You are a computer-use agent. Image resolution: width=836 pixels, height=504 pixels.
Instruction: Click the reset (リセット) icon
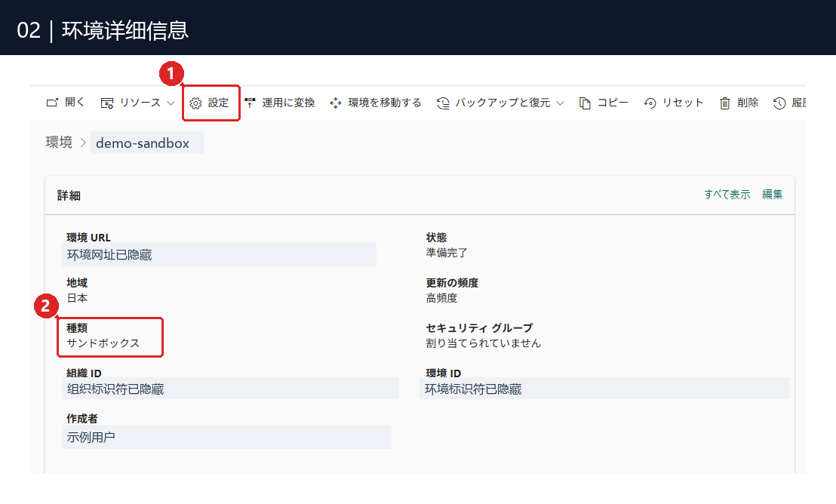coord(650,103)
